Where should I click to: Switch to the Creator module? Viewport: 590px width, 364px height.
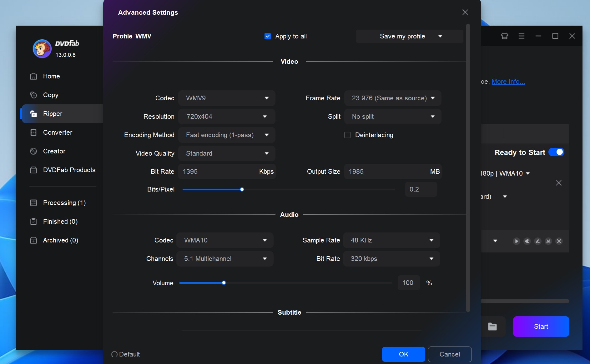(x=54, y=151)
